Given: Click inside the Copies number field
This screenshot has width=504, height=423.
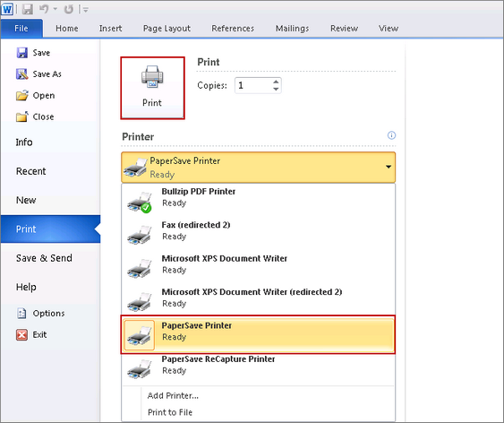Looking at the screenshot, I should coord(253,85).
